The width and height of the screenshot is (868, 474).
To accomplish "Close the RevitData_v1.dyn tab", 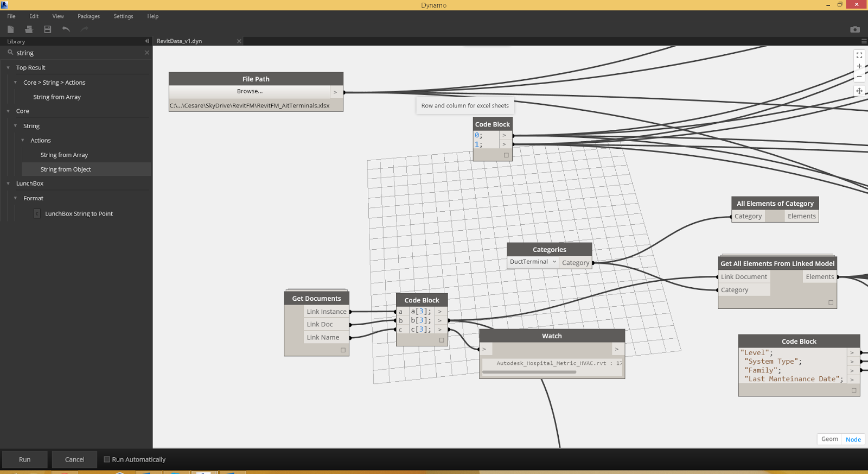I will click(239, 41).
